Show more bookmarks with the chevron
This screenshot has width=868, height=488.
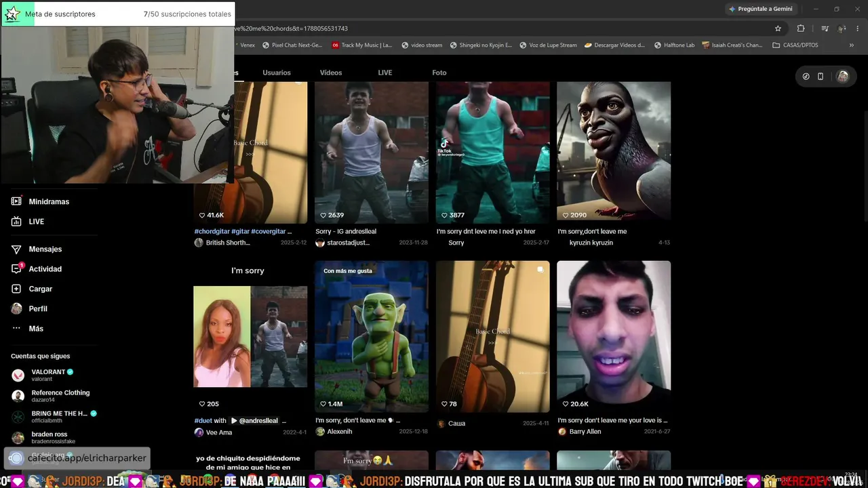[852, 45]
